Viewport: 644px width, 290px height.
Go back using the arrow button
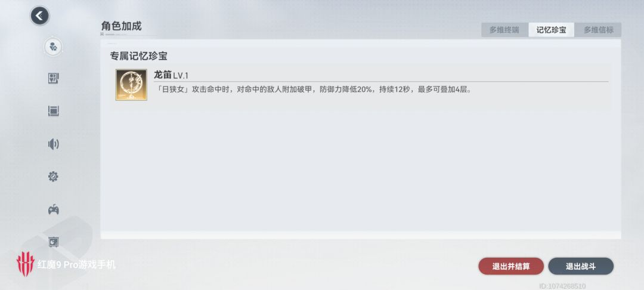[39, 16]
